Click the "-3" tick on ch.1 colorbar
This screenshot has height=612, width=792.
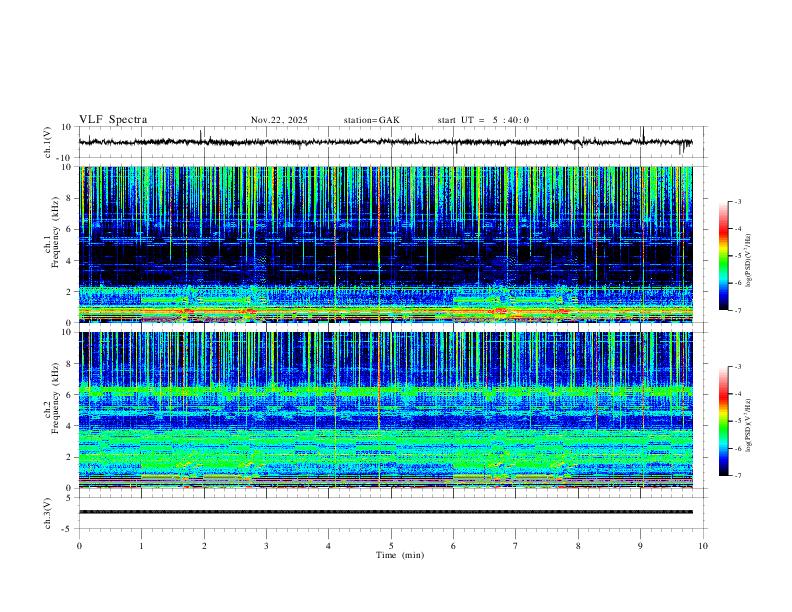click(738, 201)
